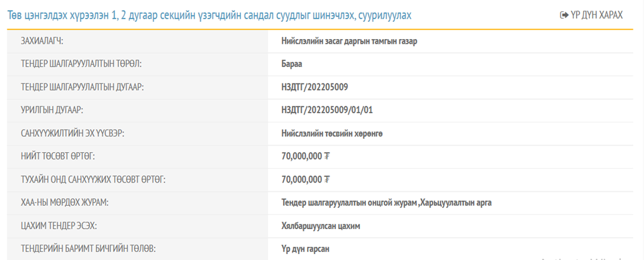Click Хялбаршуулсан цахим value
Image resolution: width=644 pixels, height=260 pixels.
321,226
